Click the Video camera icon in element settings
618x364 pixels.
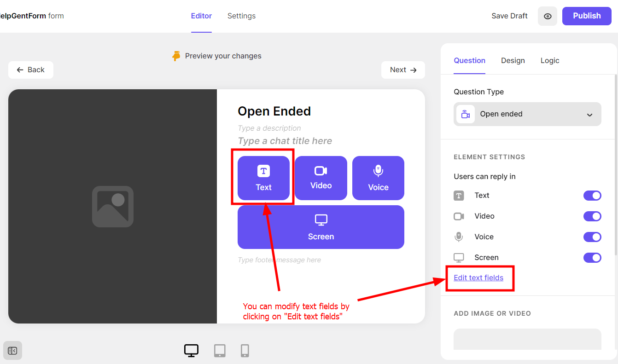459,216
